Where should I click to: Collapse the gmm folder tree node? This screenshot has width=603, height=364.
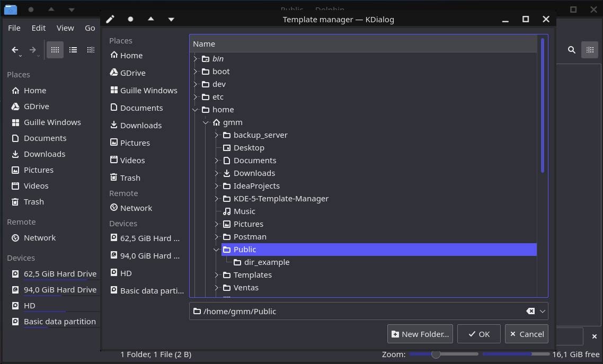[206, 122]
